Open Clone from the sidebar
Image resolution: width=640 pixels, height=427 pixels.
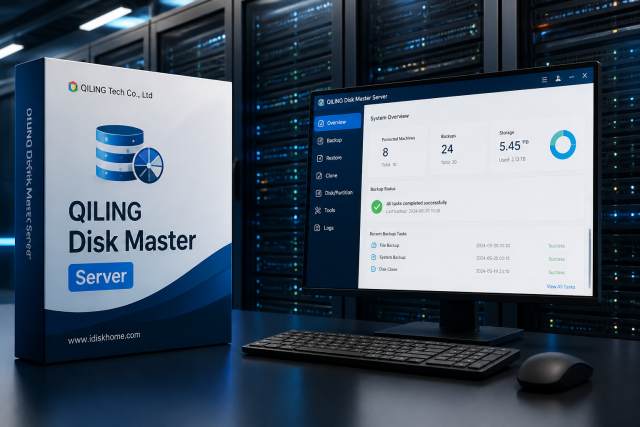coord(327,176)
